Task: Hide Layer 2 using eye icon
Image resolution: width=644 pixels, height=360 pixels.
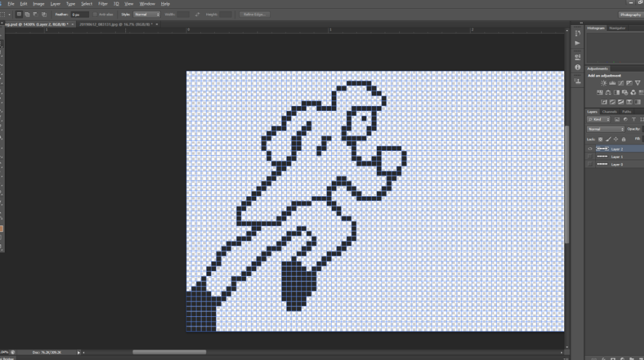Action: pos(590,149)
